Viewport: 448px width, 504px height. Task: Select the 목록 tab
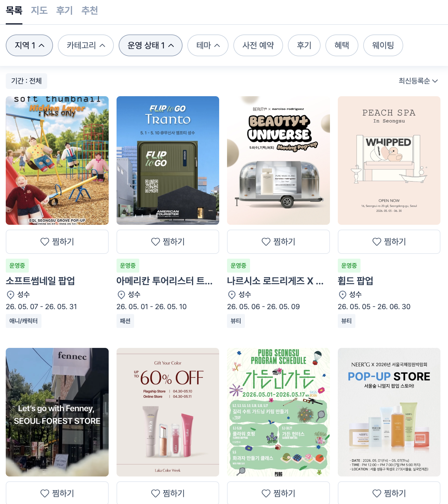(x=14, y=11)
